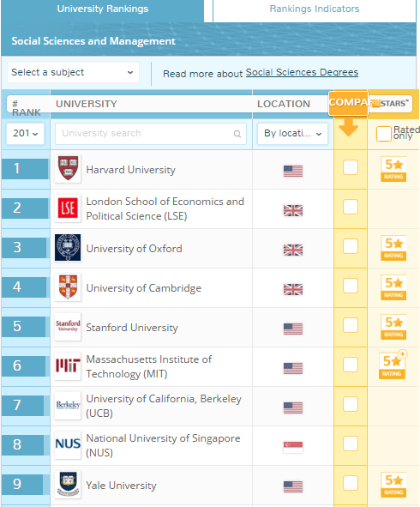Click MIT's 5-star plus rating badge
This screenshot has height=507, width=420.
[x=393, y=365]
